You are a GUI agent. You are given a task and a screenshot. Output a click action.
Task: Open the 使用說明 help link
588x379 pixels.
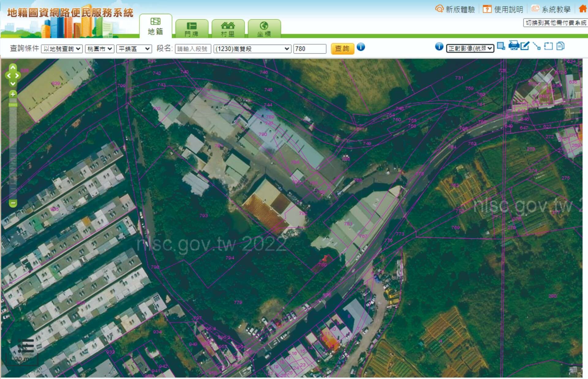(x=503, y=9)
